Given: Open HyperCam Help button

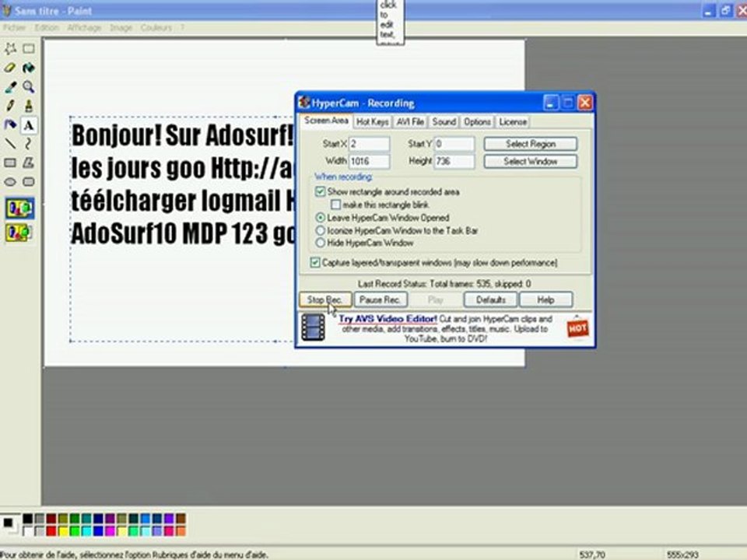Looking at the screenshot, I should [x=546, y=299].
